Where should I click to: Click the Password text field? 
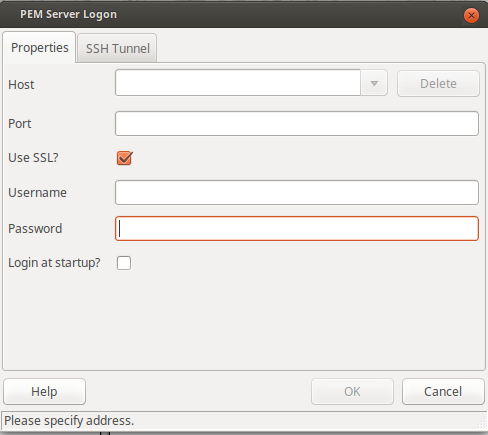(297, 229)
